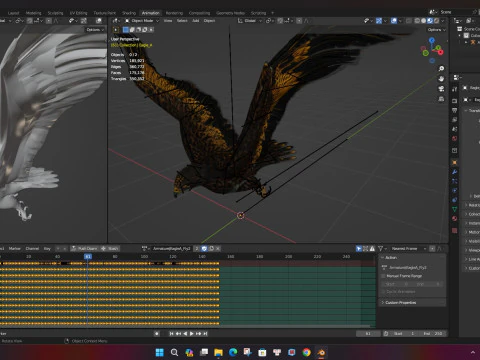Select rendered viewport shading mode

tap(436, 21)
